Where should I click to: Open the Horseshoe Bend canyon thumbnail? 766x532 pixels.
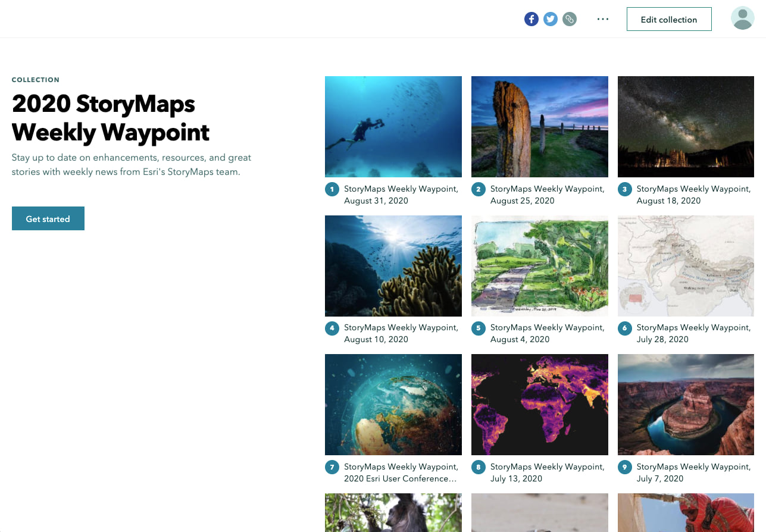(x=686, y=404)
